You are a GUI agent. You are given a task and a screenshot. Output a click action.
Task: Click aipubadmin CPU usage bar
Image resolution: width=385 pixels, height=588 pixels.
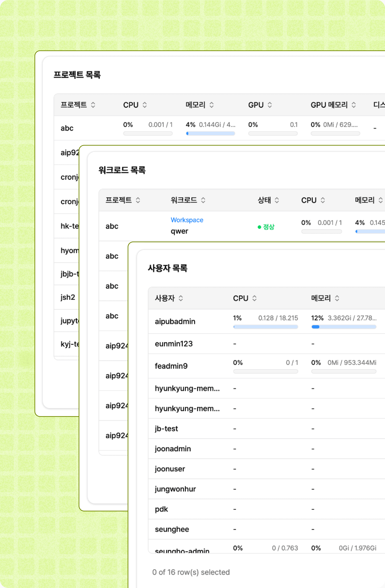point(265,327)
